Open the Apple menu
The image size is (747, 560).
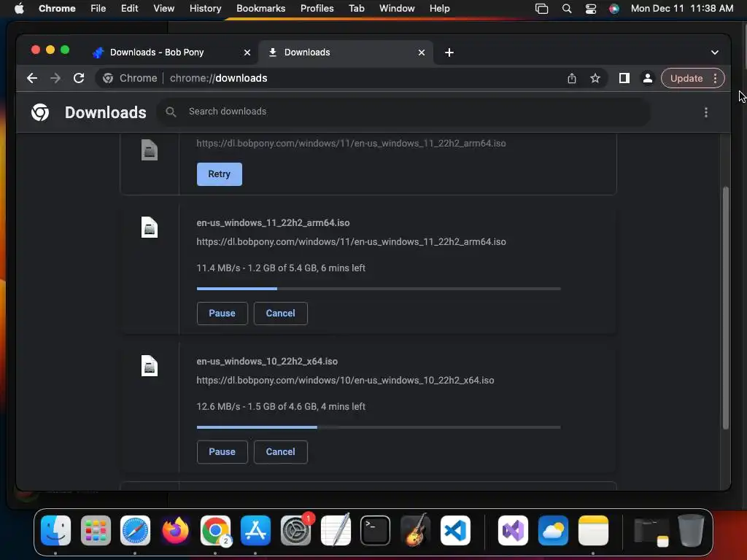19,9
